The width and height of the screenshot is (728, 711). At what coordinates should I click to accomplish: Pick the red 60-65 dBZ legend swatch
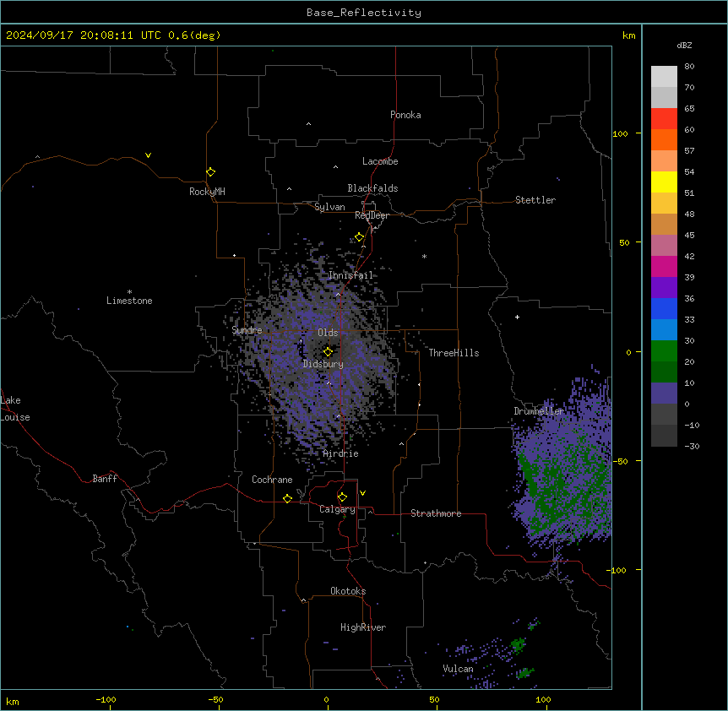pos(664,119)
